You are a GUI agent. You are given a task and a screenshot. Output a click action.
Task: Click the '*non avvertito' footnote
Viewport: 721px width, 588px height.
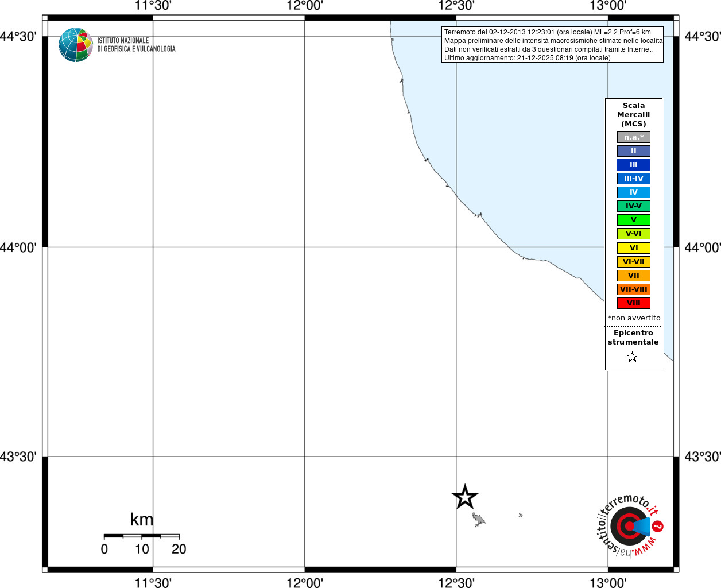634,318
